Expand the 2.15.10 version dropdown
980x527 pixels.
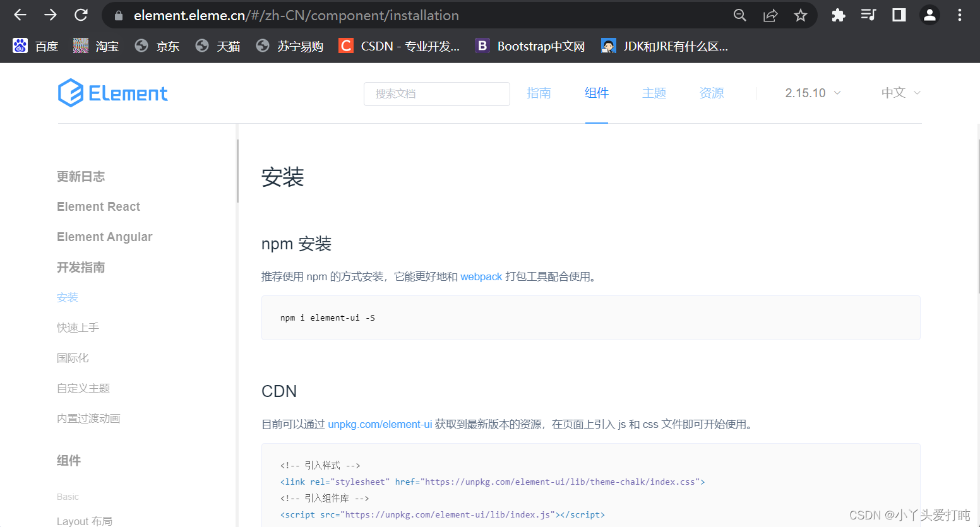coord(813,93)
